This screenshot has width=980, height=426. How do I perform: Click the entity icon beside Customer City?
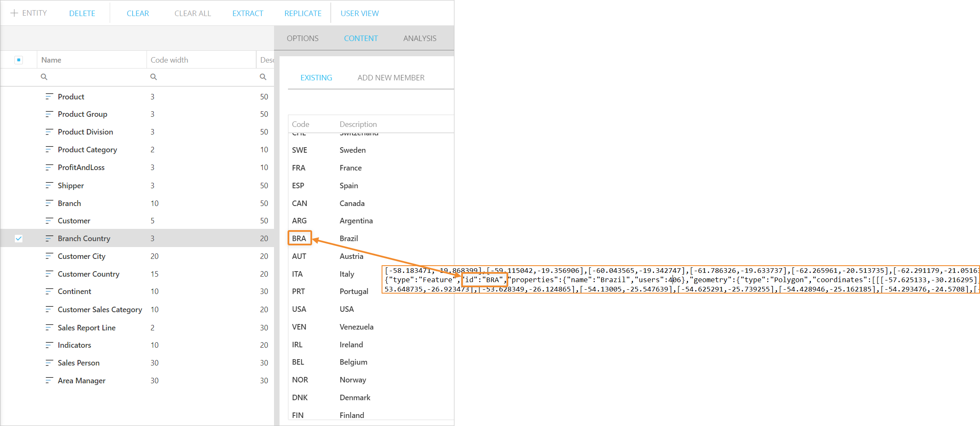(x=49, y=256)
